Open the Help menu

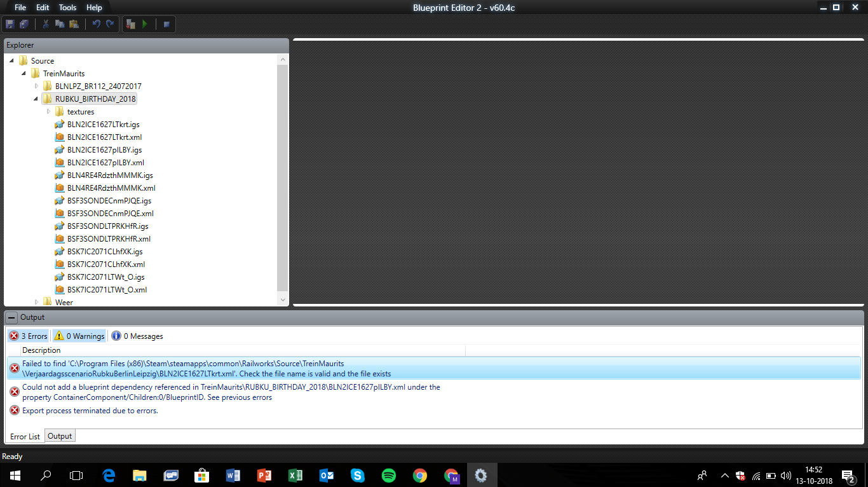point(94,8)
